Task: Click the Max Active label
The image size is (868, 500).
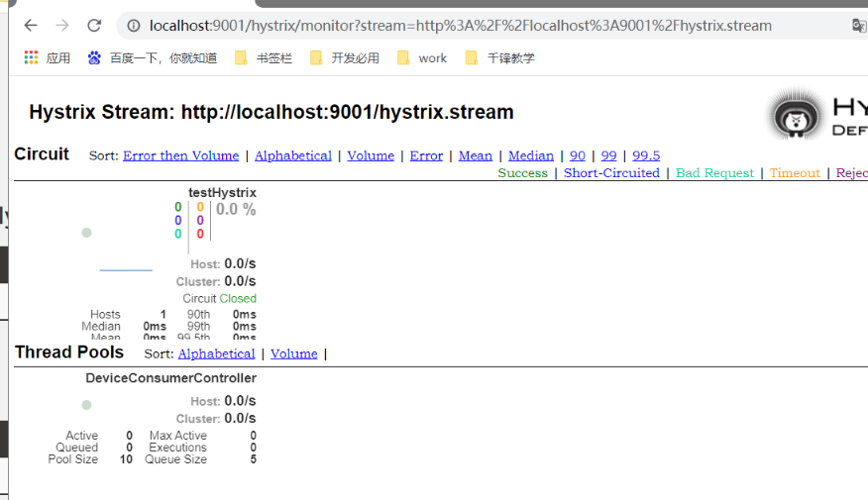Action: pyautogui.click(x=178, y=436)
